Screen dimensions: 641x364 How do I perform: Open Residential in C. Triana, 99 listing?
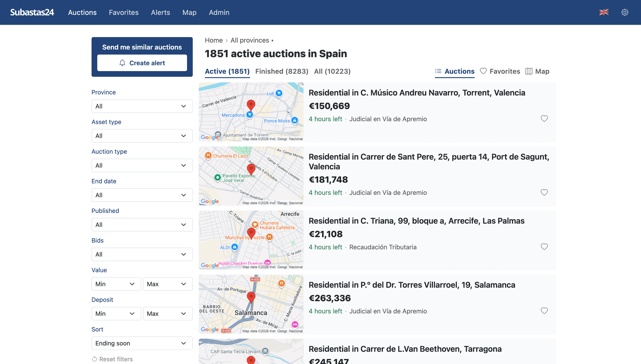[x=416, y=221]
